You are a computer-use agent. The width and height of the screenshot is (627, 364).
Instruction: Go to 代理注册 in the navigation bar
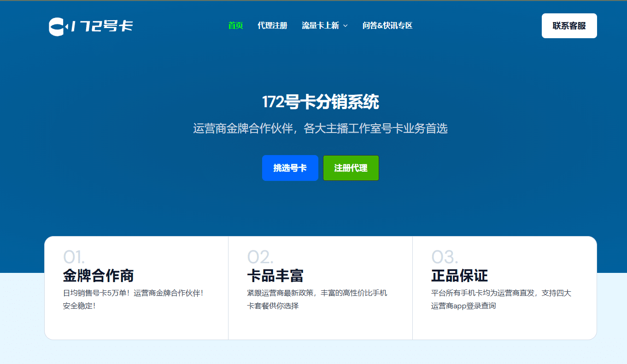point(272,26)
